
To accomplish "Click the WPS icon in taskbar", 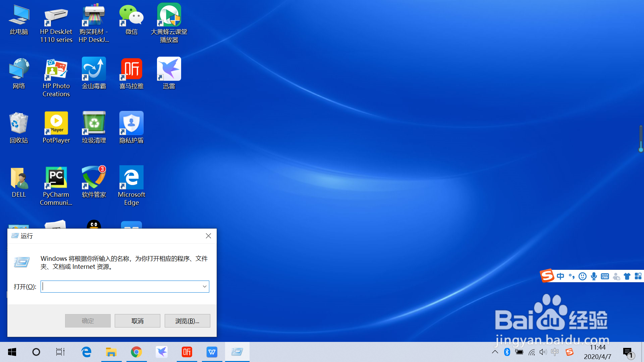I will pos(212,352).
